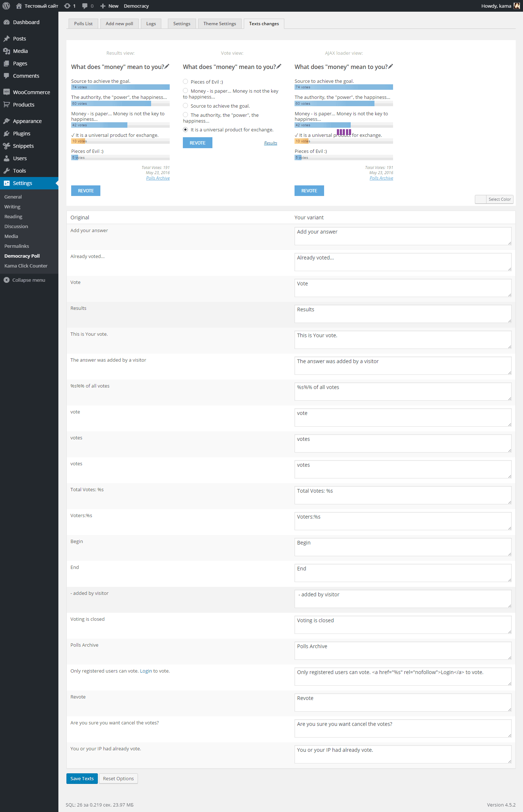Click the 'Voting is closed' variant field
Viewport: 523px width, 812px height.
403,625
